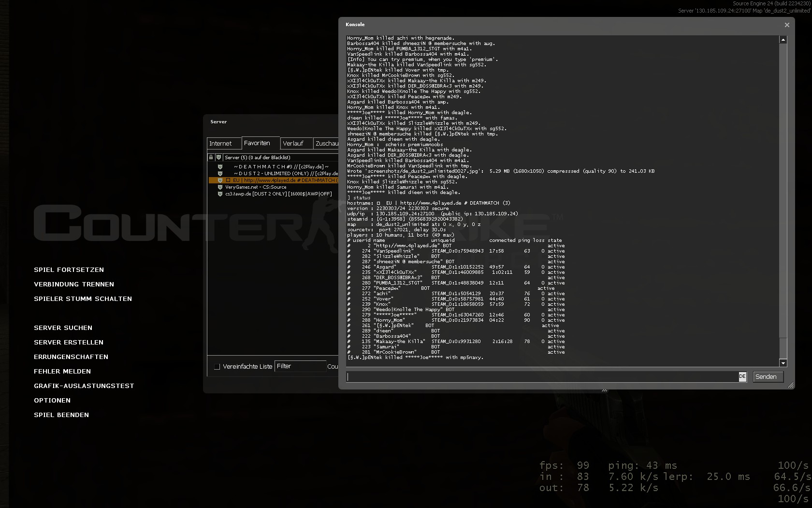
Task: Open Server suchen from main menu
Action: point(63,328)
